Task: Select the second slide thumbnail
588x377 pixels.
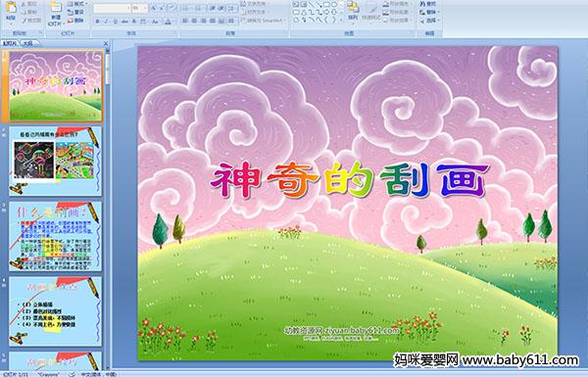Action: point(56,162)
